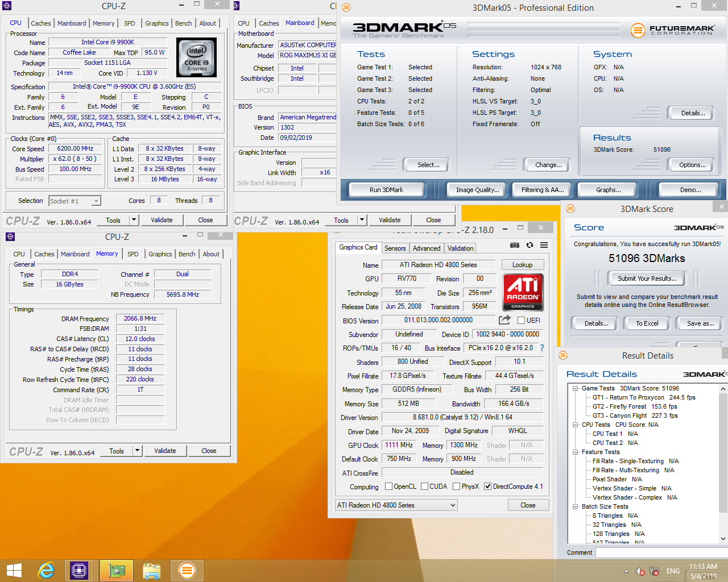728x582 pixels.
Task: Click the ENG language indicator in tray
Action: 673,571
